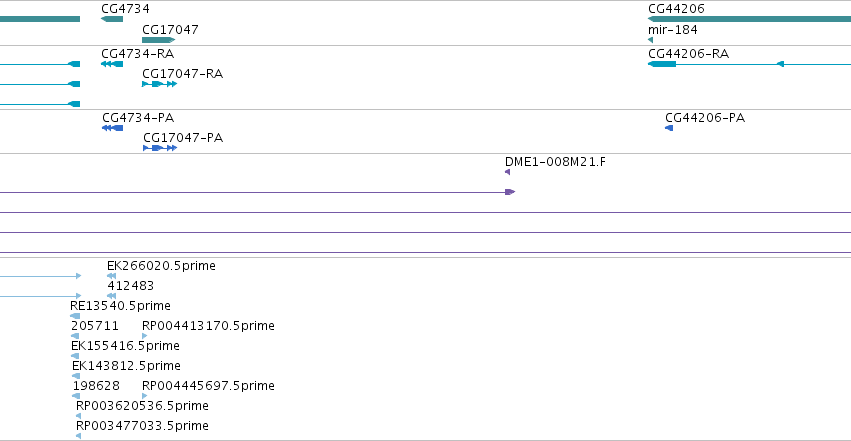Click the RP004413170.5prime arrow marker
The width and height of the screenshot is (851, 441).
(x=144, y=336)
